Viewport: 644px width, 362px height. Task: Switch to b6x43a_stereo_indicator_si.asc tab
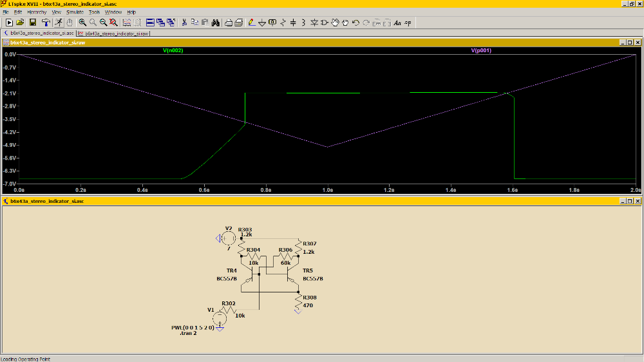point(39,33)
